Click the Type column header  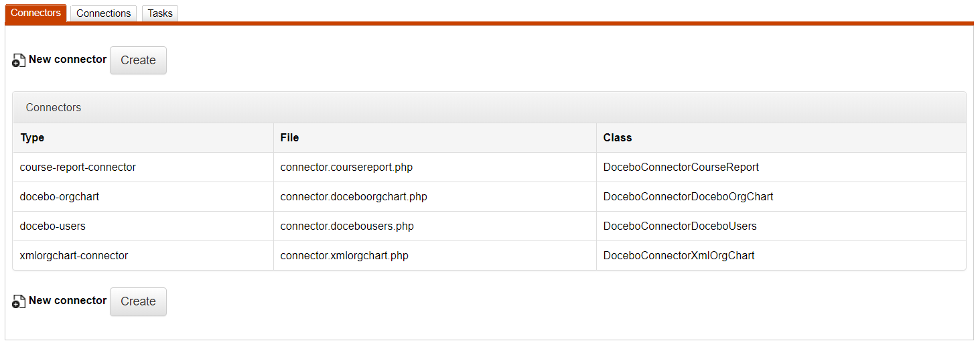pos(32,137)
